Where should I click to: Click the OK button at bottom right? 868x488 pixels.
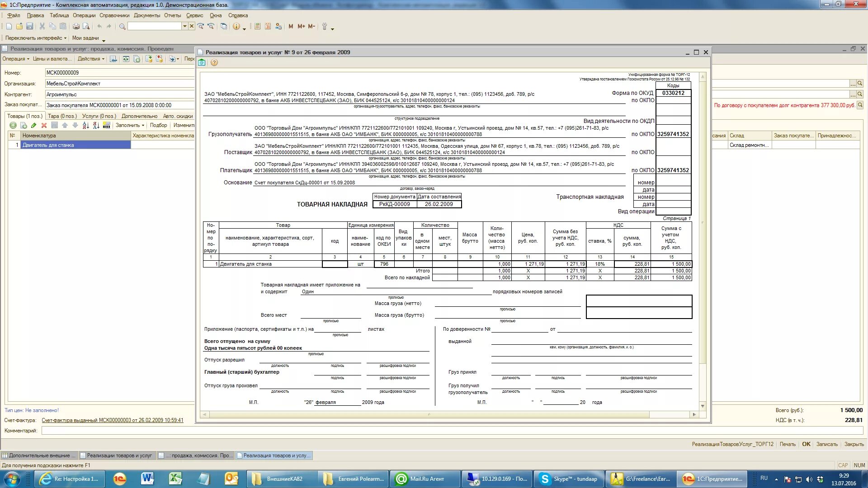806,444
